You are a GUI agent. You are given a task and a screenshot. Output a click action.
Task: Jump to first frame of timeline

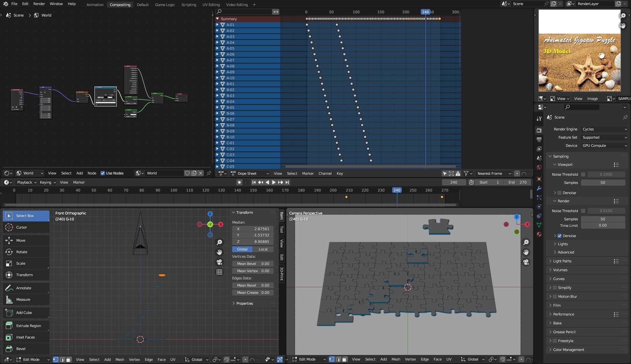coord(254,182)
